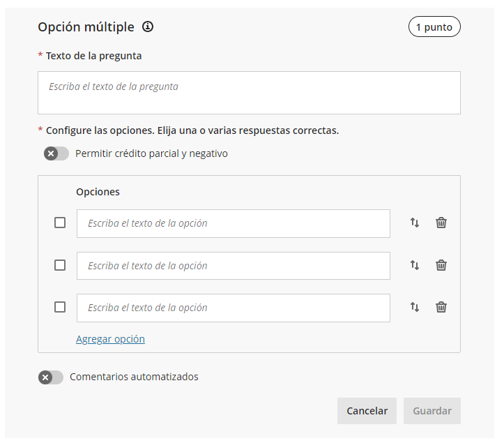
Task: Delete the third option with trash icon
Action: point(441,307)
